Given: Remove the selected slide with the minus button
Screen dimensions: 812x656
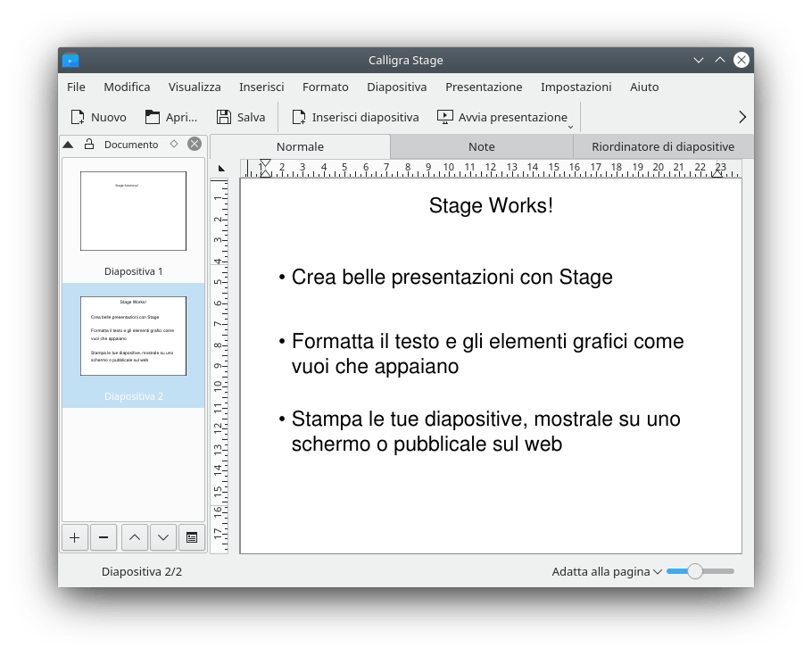Looking at the screenshot, I should pos(104,537).
